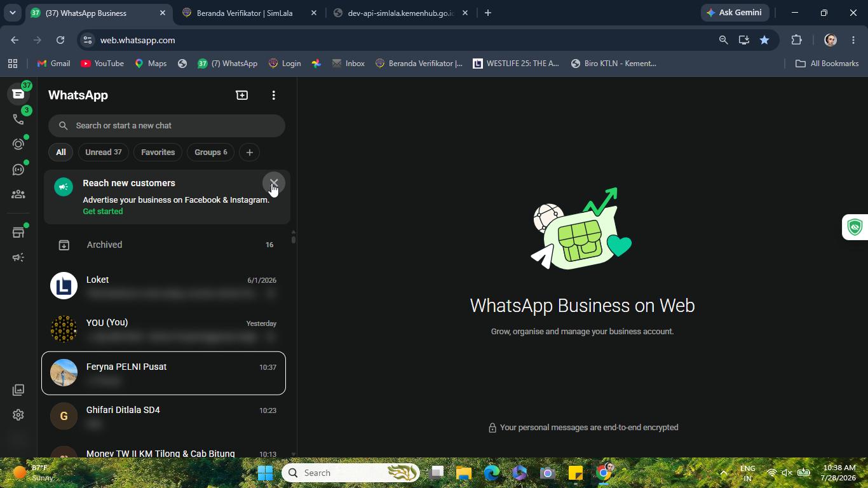Open WhatsApp Settings gear in sidebar

click(x=18, y=415)
